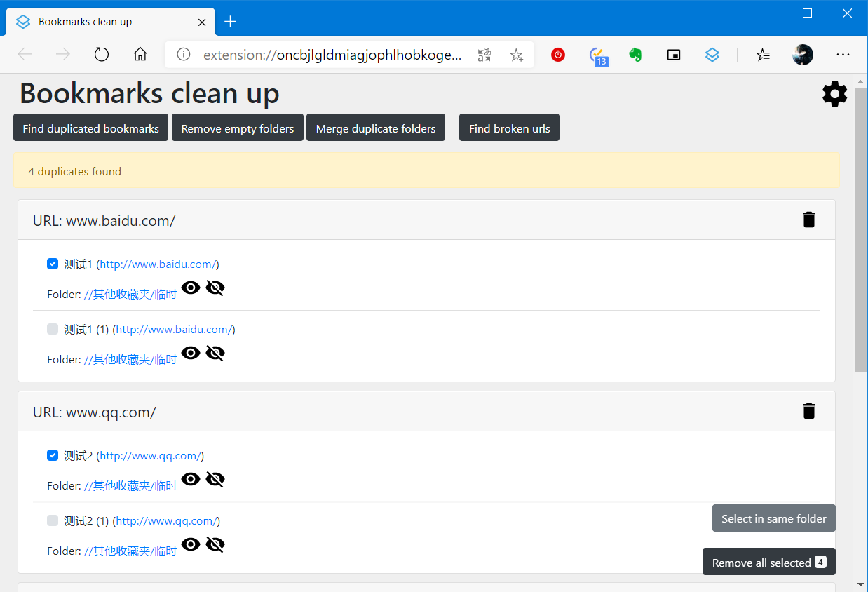This screenshot has height=592, width=868.
Task: Go forward in browser history
Action: [x=63, y=55]
